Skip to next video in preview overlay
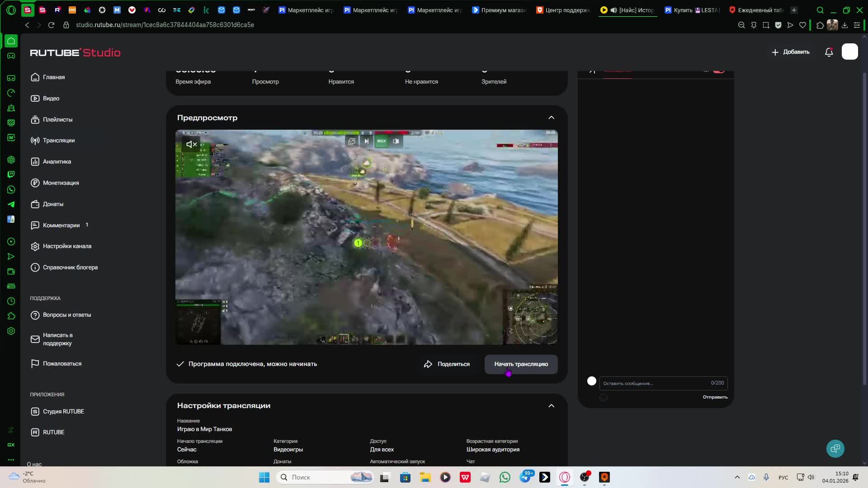The image size is (868, 488). (x=367, y=141)
